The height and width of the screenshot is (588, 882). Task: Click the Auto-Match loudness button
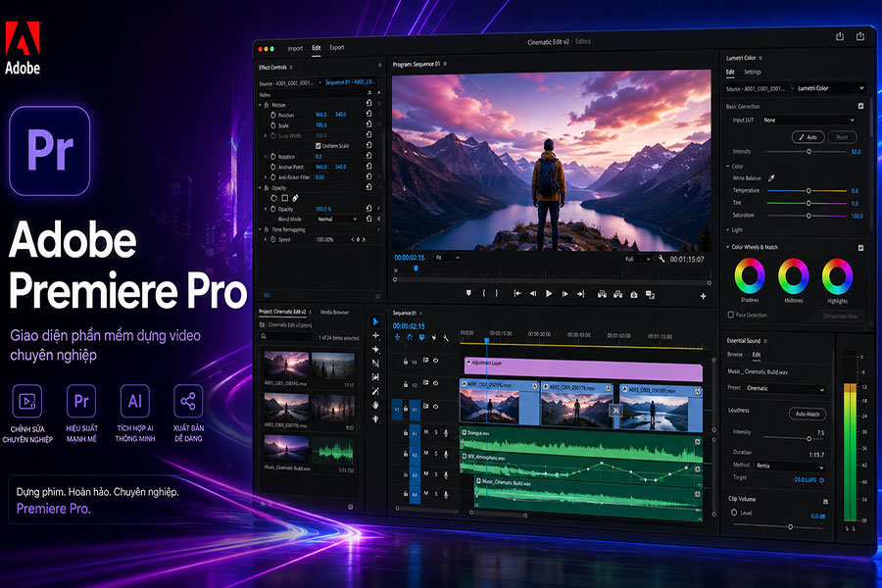click(808, 415)
